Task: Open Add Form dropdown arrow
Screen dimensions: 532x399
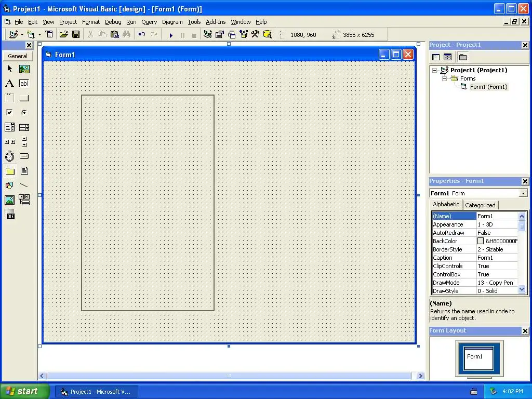Action: coord(39,35)
